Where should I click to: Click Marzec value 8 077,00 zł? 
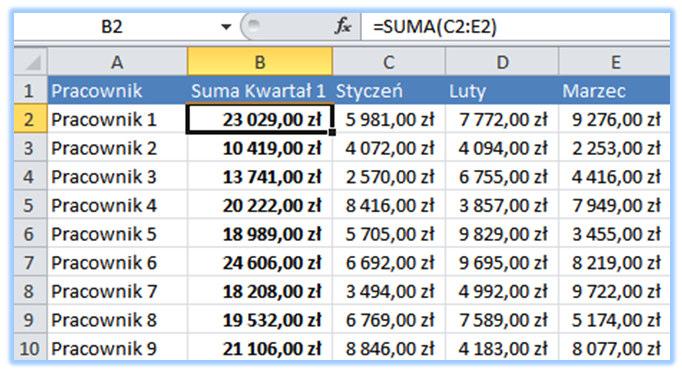(615, 347)
